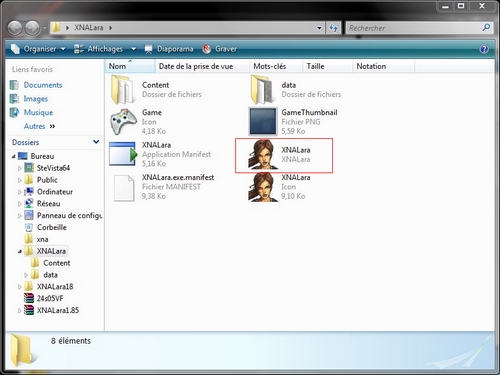Open Musique favorite link
Screen dimensions: 500x375
(x=38, y=113)
